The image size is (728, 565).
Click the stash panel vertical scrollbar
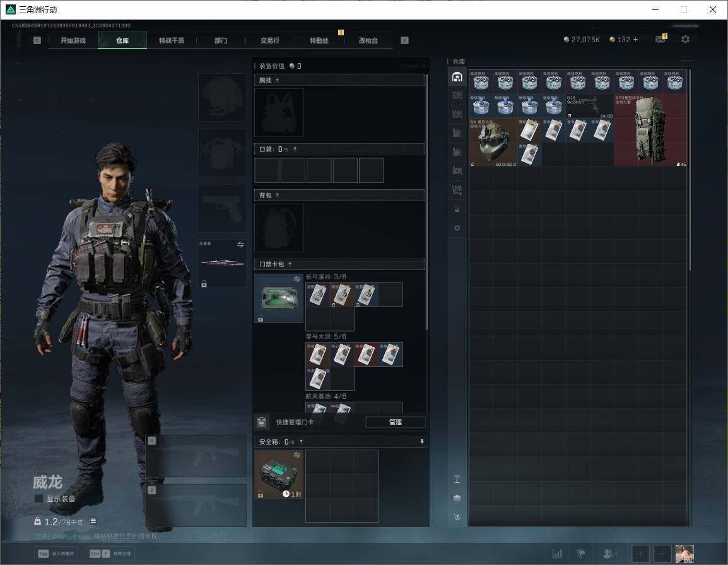click(690, 170)
